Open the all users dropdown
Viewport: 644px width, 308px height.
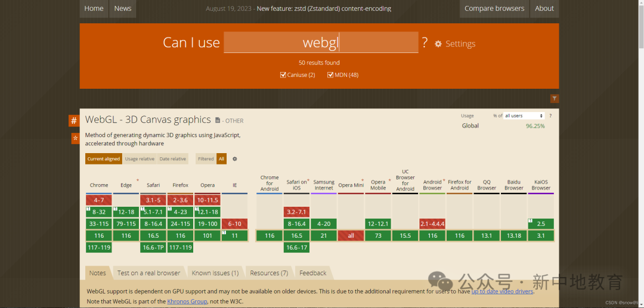pos(524,116)
